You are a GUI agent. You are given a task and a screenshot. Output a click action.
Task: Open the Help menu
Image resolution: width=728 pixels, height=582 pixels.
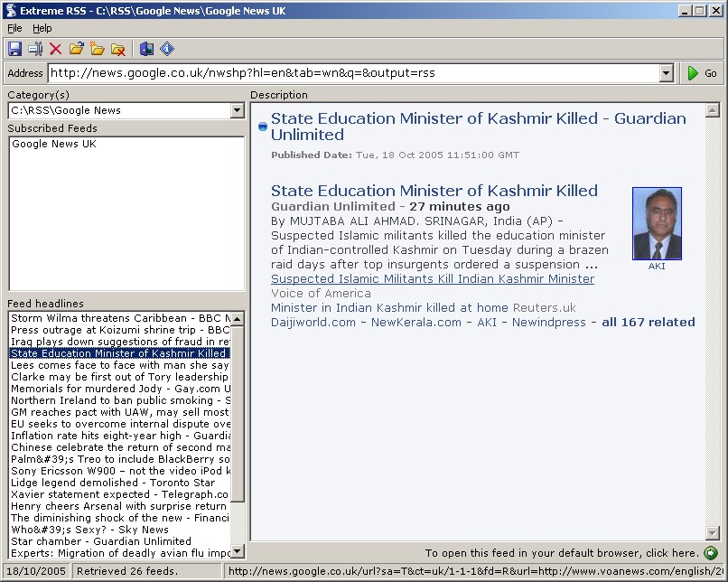pos(42,28)
